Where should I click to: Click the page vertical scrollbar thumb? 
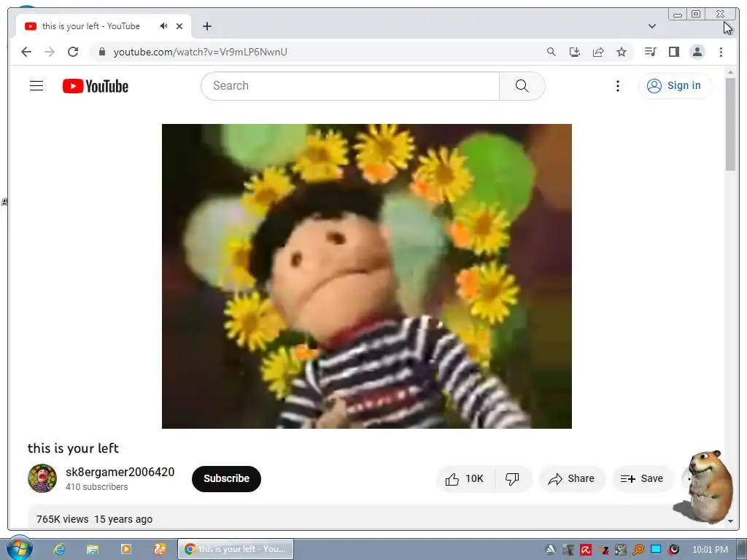pos(730,124)
